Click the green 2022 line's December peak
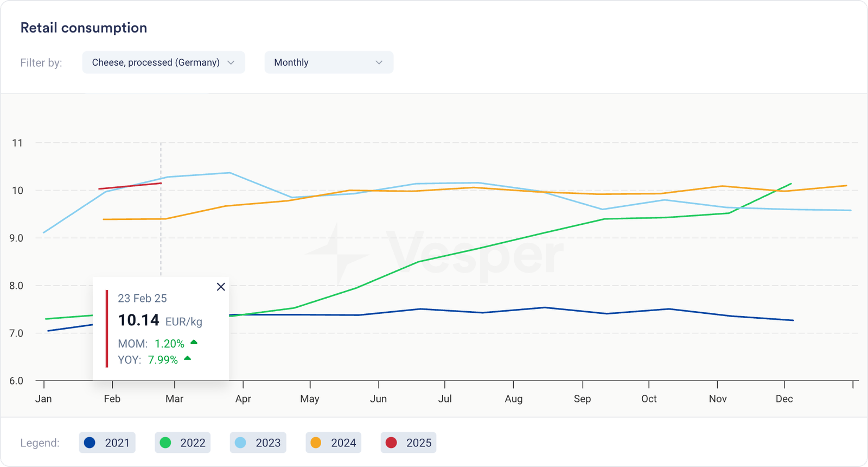This screenshot has width=868, height=467. tap(791, 184)
